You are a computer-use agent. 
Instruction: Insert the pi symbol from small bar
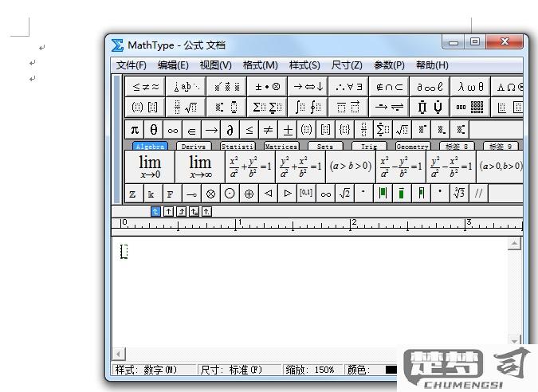point(135,130)
